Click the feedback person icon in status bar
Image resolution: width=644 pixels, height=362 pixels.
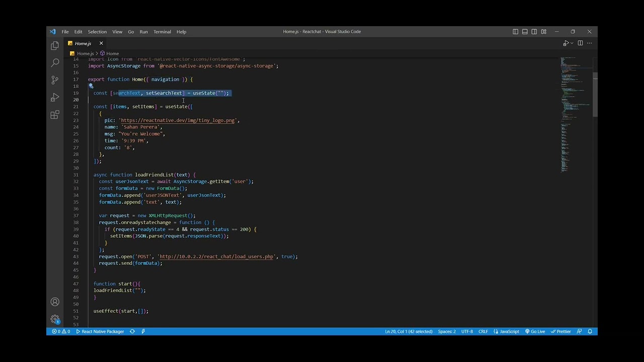click(580, 331)
